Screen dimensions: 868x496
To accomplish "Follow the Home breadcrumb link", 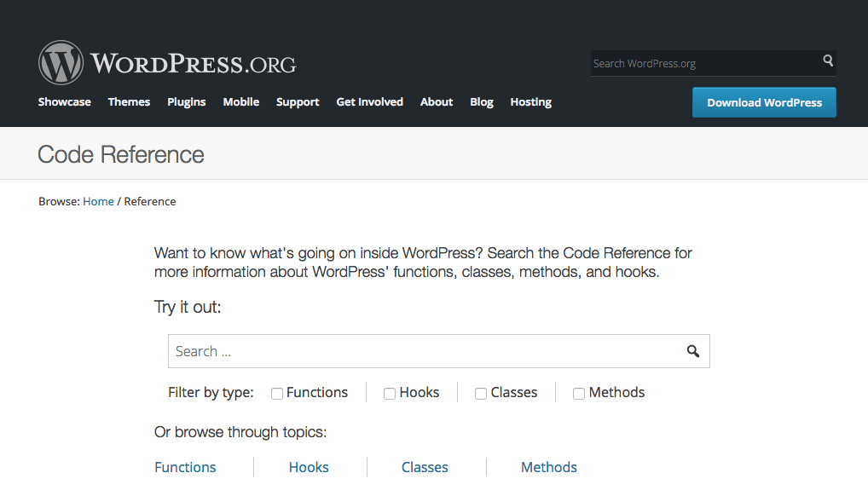I will [98, 202].
